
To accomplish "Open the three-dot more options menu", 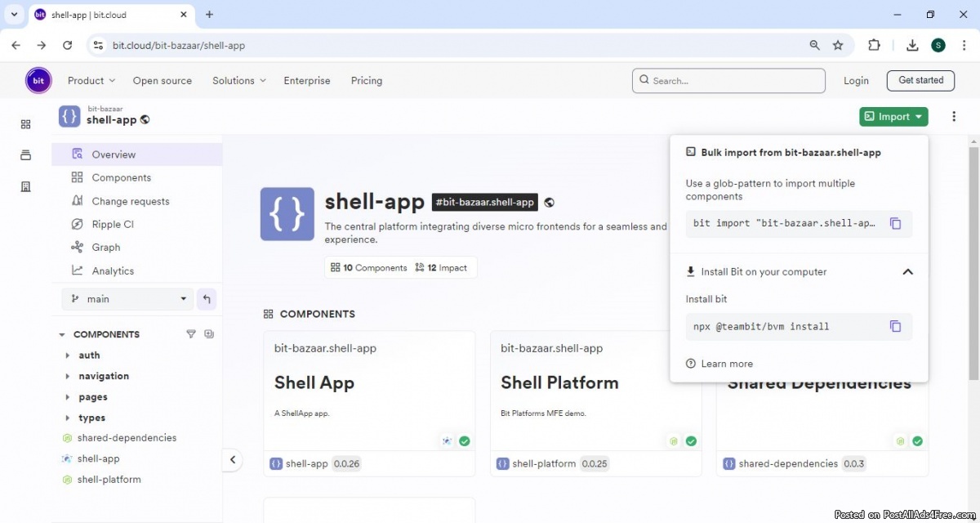I will point(953,117).
